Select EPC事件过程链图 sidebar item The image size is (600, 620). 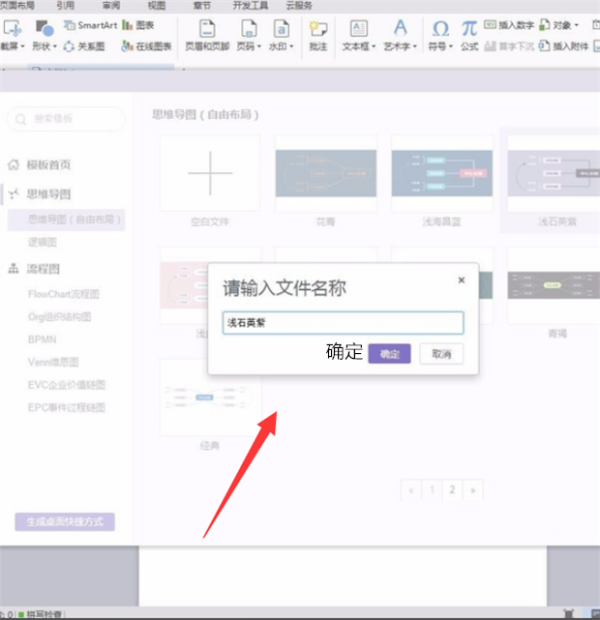pos(66,407)
